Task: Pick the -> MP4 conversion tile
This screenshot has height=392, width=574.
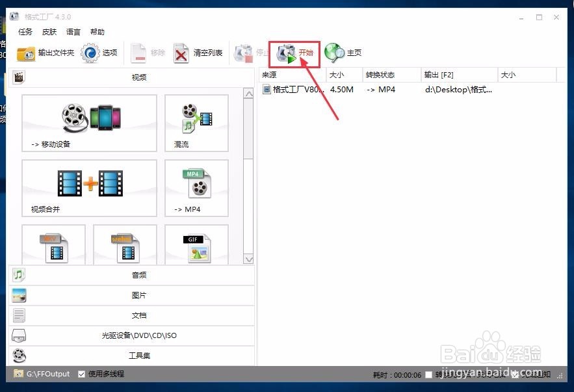Action: [196, 188]
